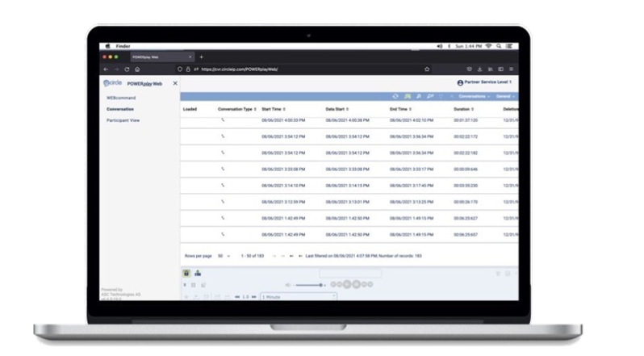Screen dimensions: 644x356
Task: Click the refresh icon in blue toolbar
Action: 395,96
